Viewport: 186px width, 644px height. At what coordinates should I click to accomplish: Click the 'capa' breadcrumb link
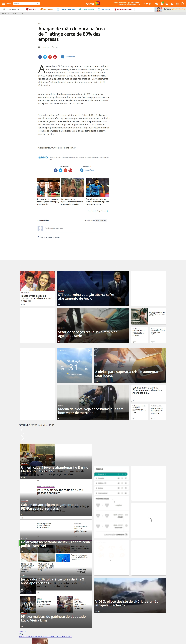[x=4, y=14]
